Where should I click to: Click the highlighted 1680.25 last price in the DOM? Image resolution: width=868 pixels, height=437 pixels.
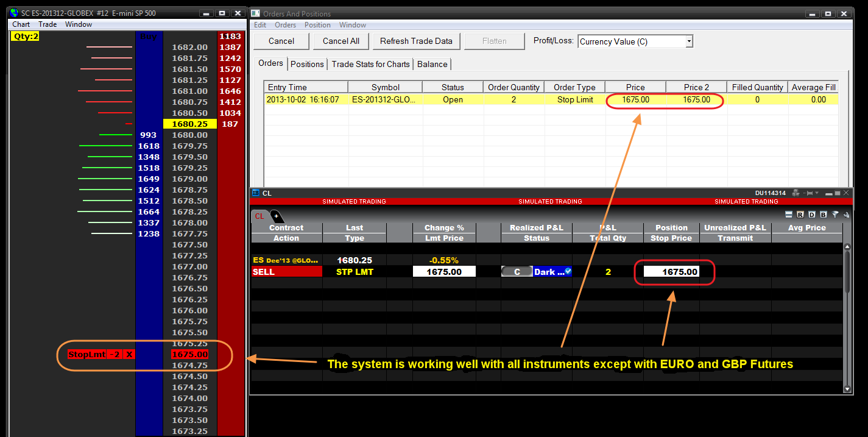point(189,124)
